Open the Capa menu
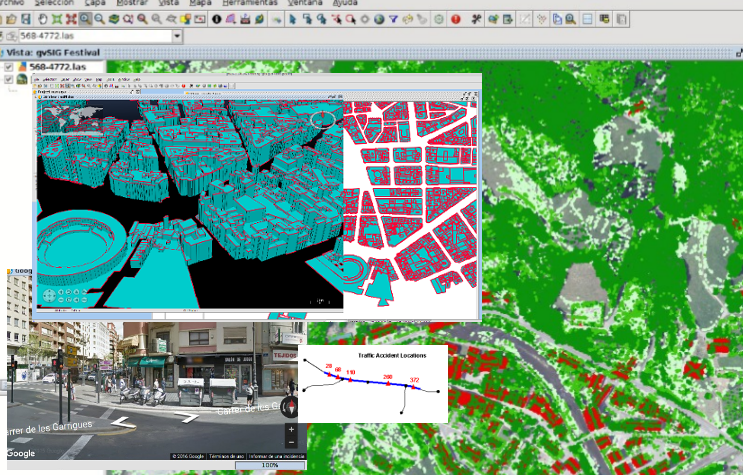 click(x=97, y=3)
